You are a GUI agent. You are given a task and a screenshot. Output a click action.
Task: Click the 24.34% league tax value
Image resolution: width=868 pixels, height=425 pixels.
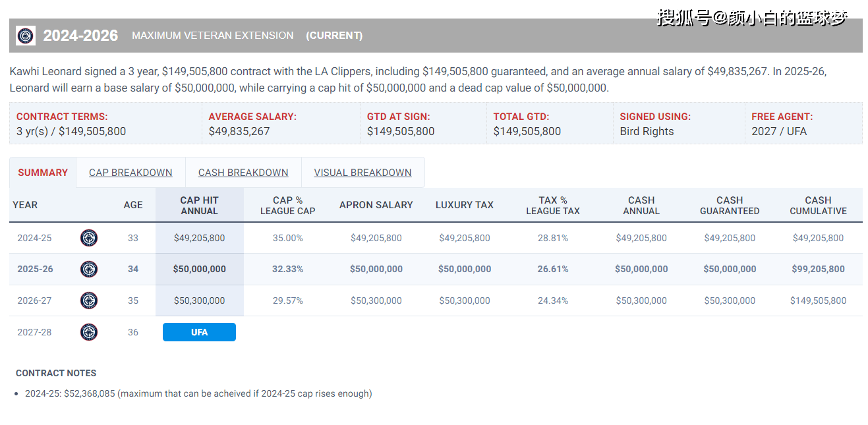(x=553, y=300)
